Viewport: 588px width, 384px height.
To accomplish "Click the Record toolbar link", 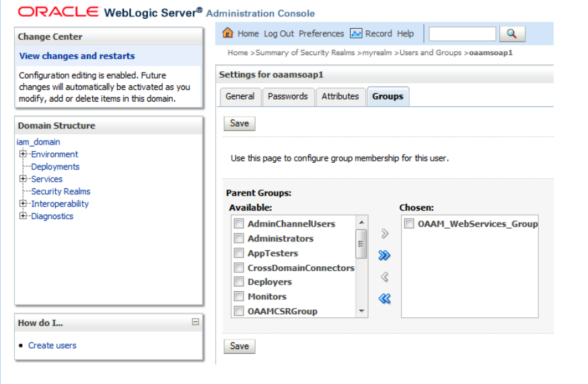I will tap(379, 34).
